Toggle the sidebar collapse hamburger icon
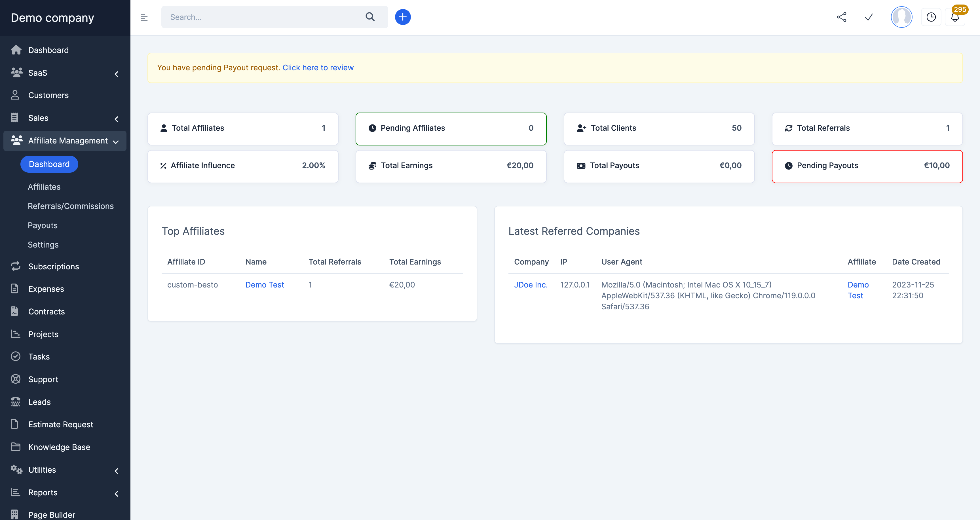980x520 pixels. [144, 18]
